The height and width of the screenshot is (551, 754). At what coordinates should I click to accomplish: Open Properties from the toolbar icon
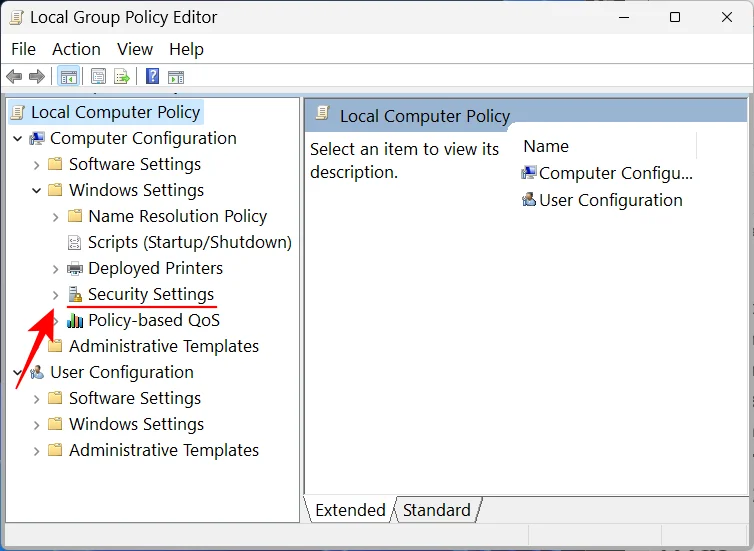pyautogui.click(x=99, y=76)
